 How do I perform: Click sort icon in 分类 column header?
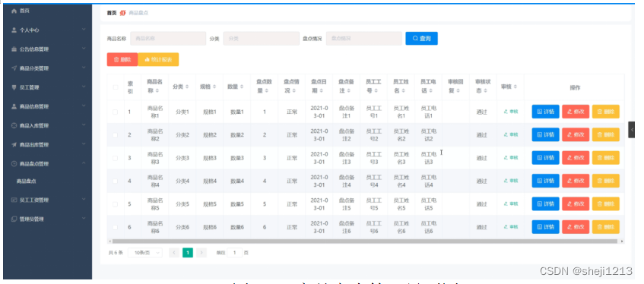(187, 87)
